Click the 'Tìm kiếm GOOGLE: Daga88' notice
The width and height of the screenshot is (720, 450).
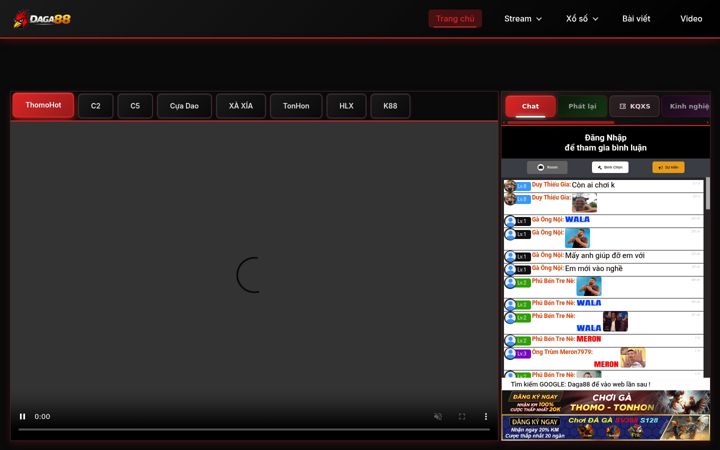(580, 384)
